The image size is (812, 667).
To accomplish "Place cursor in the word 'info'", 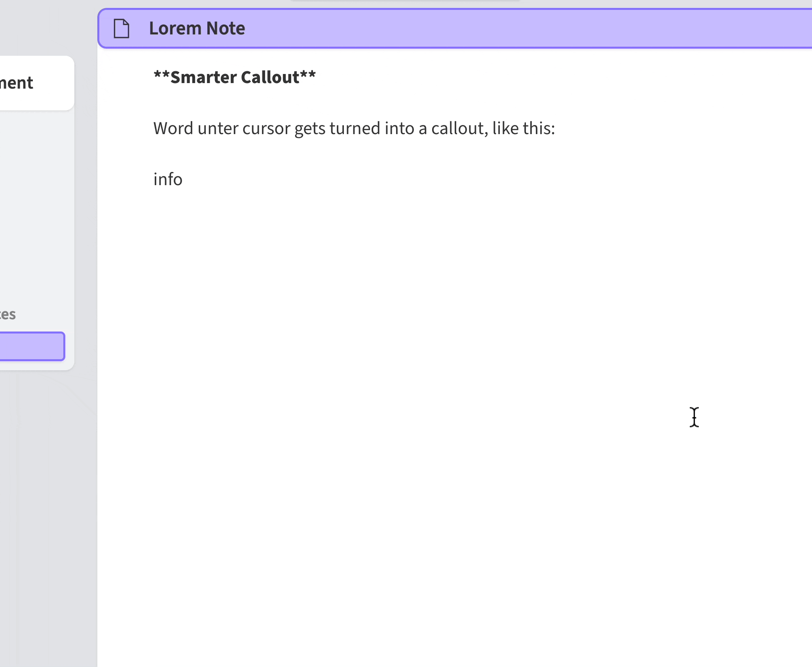I will 168,180.
